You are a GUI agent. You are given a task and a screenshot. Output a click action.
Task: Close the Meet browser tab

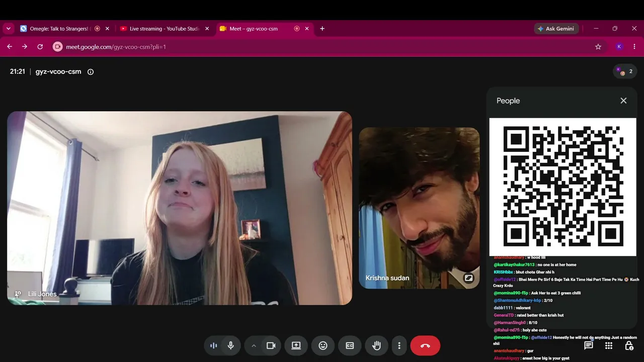(307, 29)
